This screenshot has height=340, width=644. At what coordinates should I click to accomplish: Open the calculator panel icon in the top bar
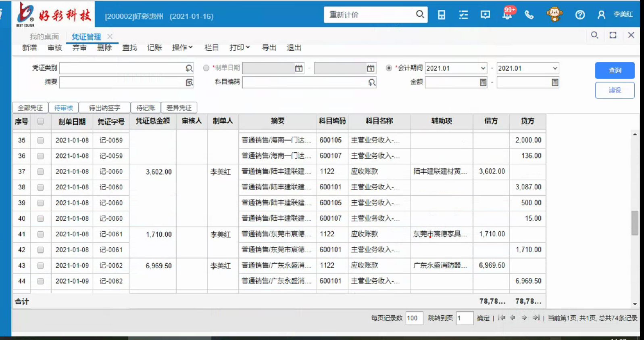[442, 15]
